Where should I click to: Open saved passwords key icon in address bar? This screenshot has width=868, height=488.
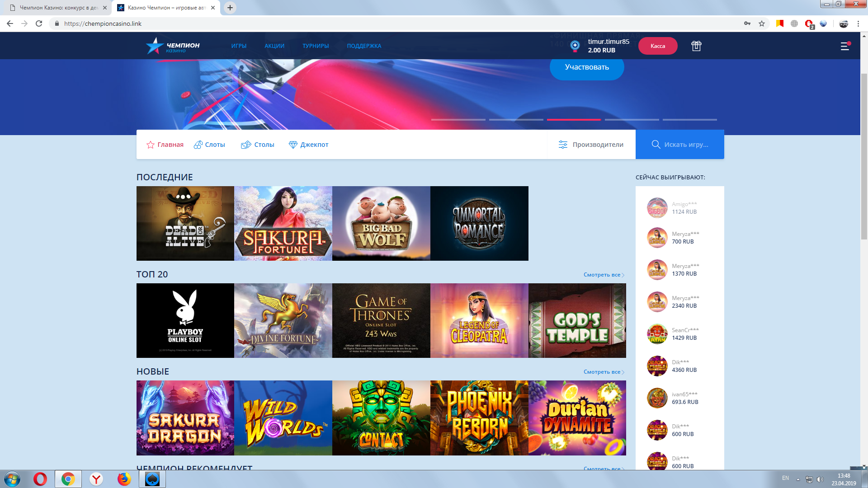[747, 23]
